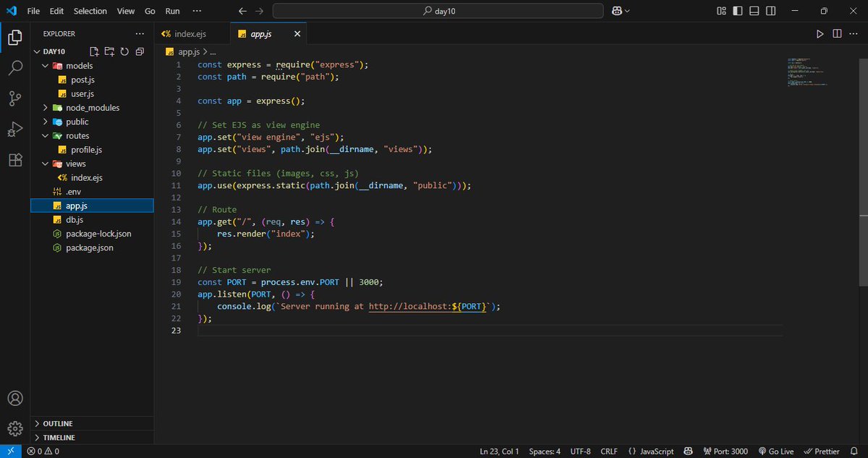The image size is (868, 458).
Task: Toggle the bottom panel visibility
Action: point(754,11)
